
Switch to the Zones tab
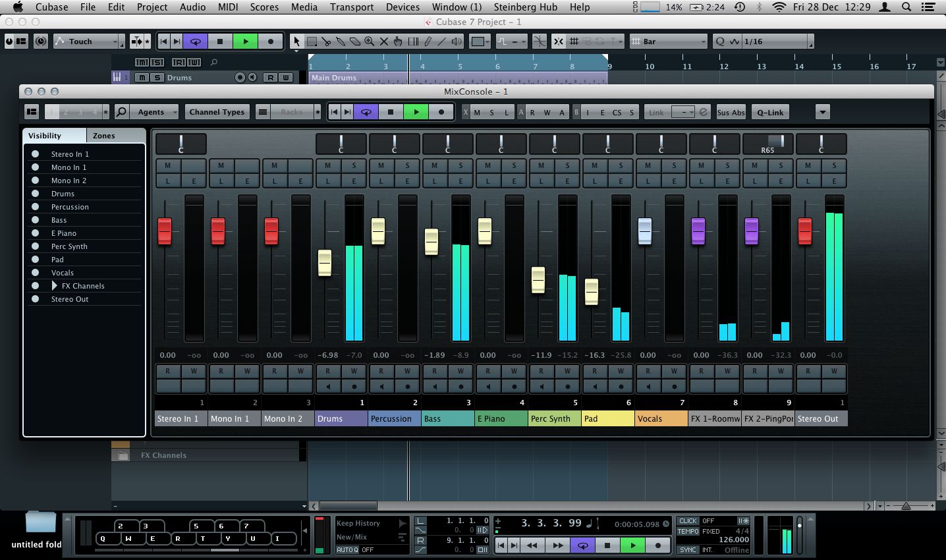[x=115, y=136]
